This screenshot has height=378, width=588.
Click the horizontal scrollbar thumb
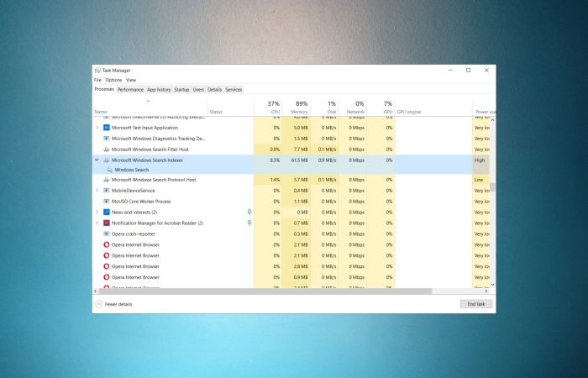coord(265,291)
